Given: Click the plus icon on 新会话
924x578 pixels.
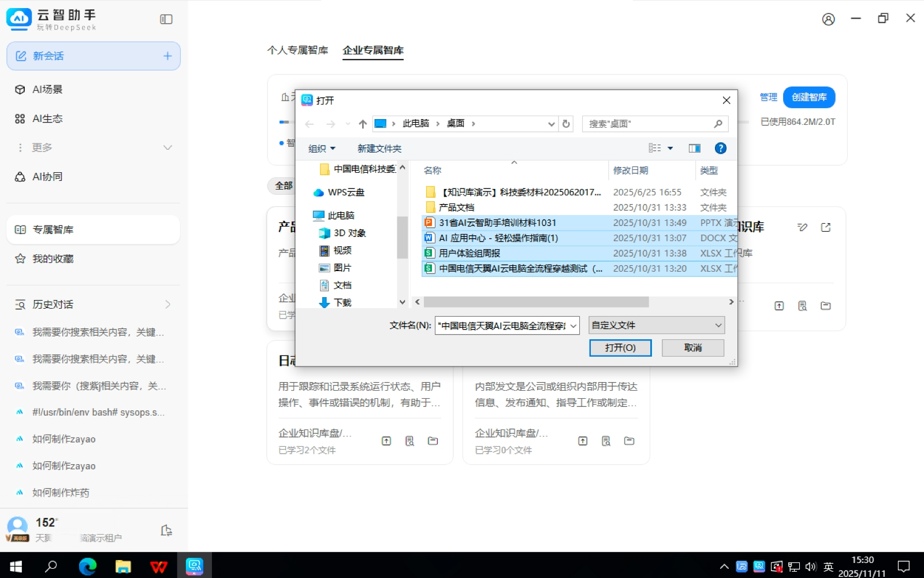Looking at the screenshot, I should coord(167,56).
